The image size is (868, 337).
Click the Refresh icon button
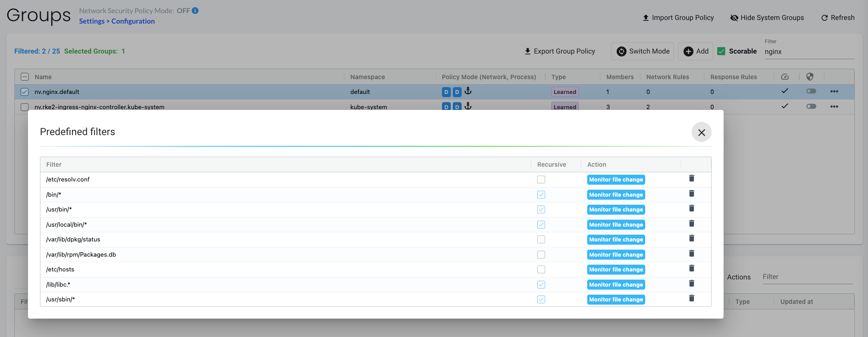tap(824, 18)
